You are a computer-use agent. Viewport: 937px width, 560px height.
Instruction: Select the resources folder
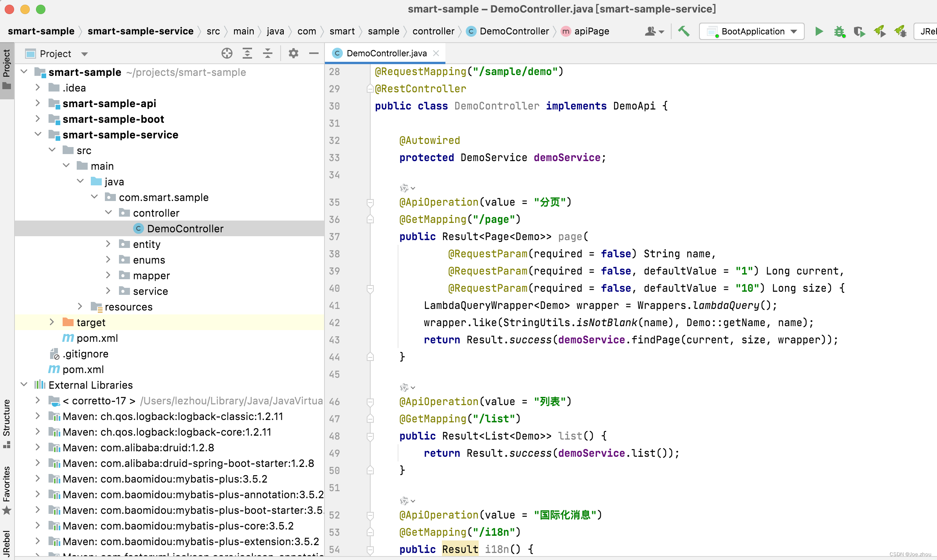(128, 307)
